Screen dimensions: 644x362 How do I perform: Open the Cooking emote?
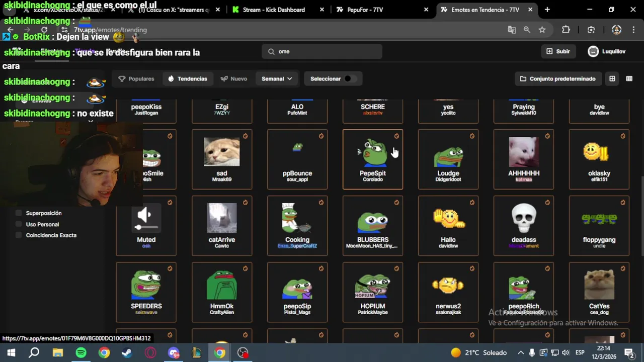pyautogui.click(x=297, y=226)
